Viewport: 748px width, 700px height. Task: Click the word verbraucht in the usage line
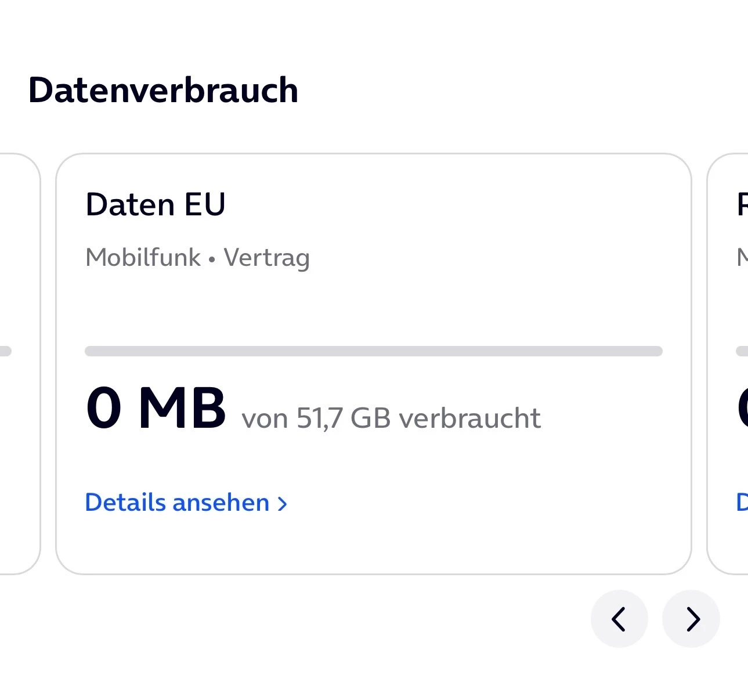click(x=470, y=418)
